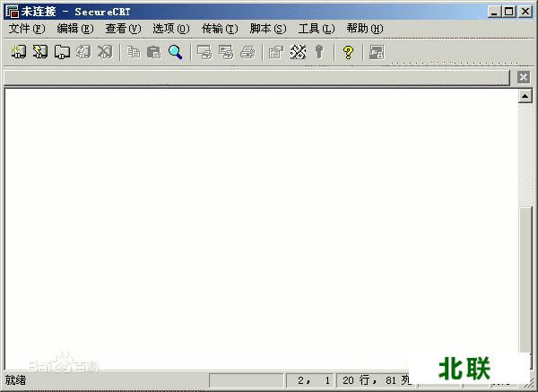Close the session tab bar with X
This screenshot has height=392, width=538.
pyautogui.click(x=524, y=77)
